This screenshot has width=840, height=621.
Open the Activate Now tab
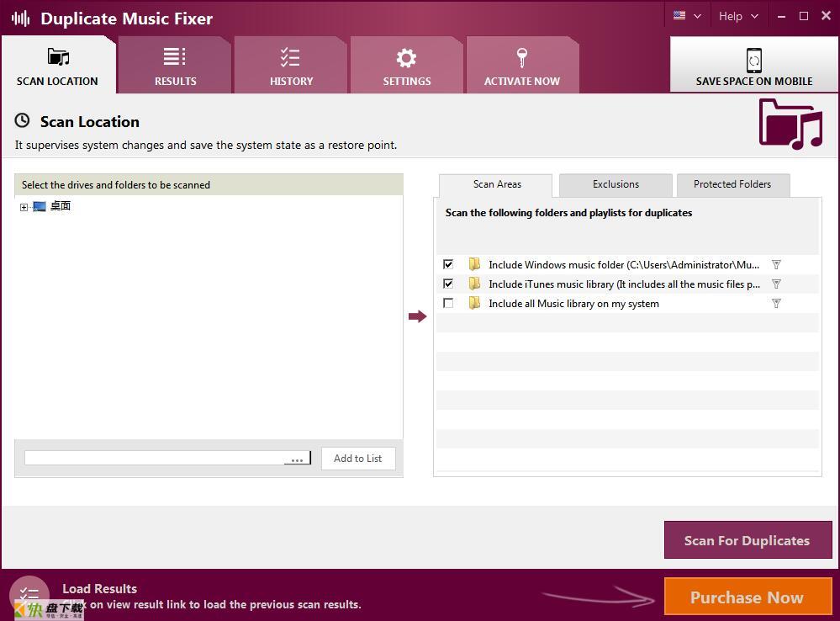(522, 66)
